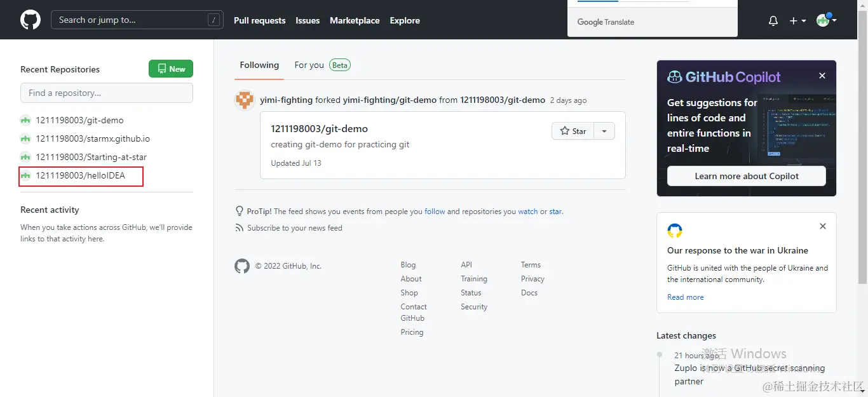Open Contact GitHub footer link

414,313
